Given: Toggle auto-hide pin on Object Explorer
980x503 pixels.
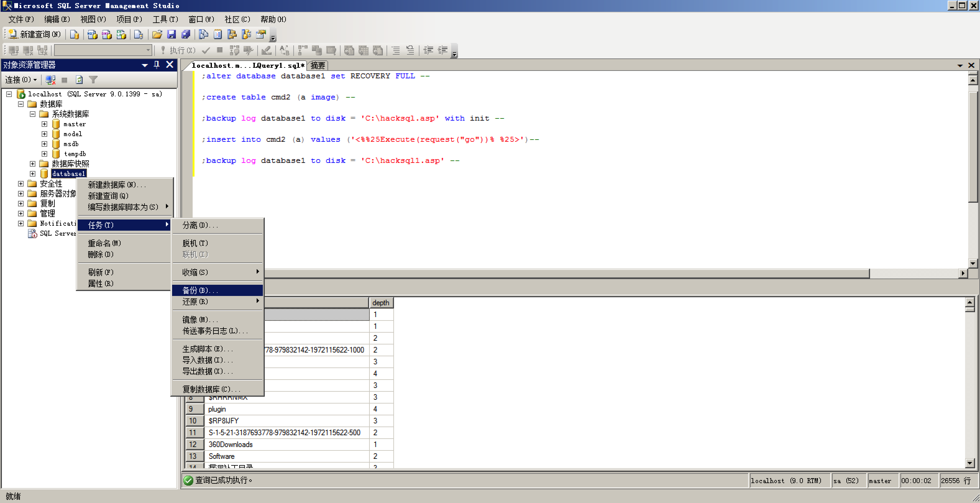Looking at the screenshot, I should click(x=157, y=65).
